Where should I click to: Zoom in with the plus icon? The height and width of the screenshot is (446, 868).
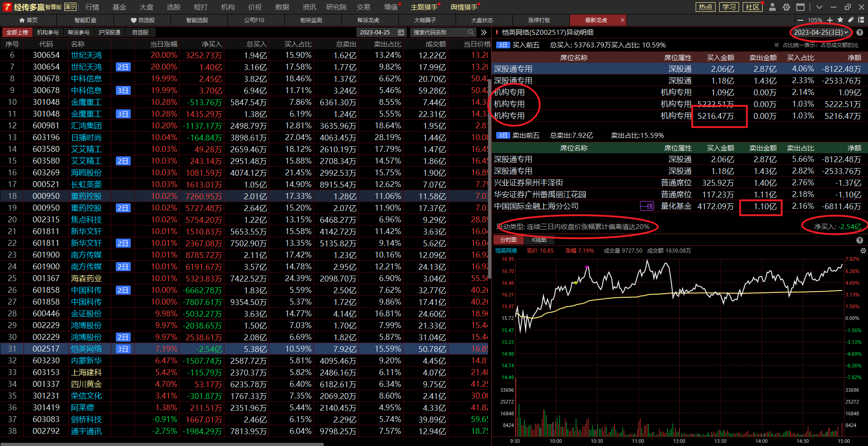click(x=830, y=20)
